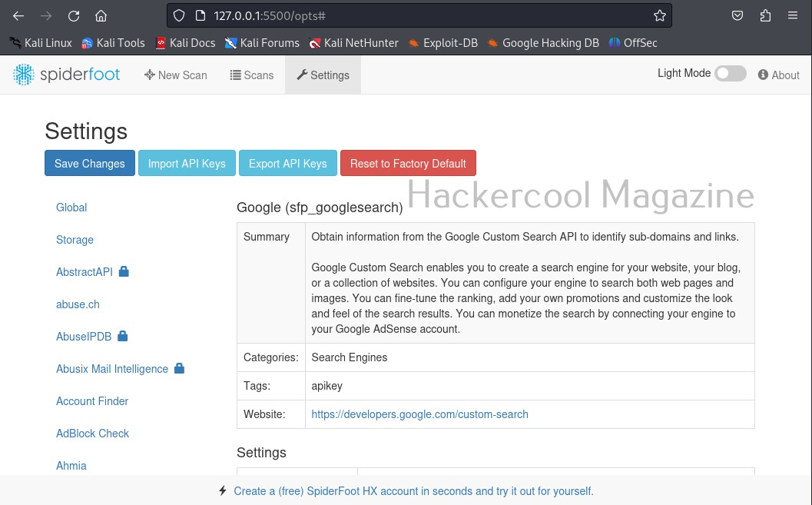The width and height of the screenshot is (812, 505).
Task: Select AdBlock Check module in sidebar
Action: point(92,434)
